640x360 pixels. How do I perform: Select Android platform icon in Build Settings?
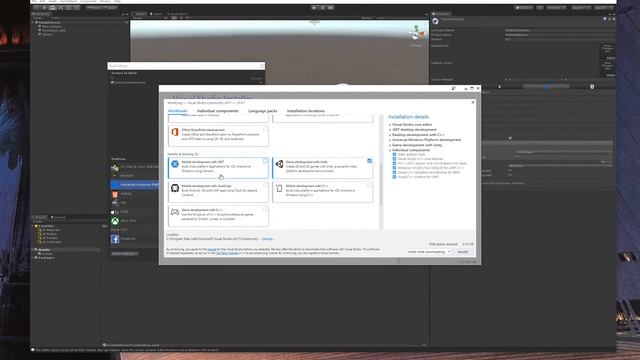(x=115, y=176)
